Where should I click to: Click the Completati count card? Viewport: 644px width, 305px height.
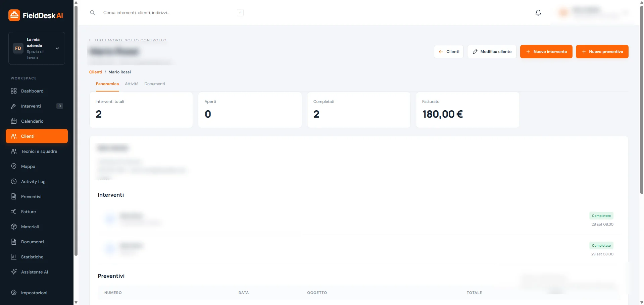tap(359, 110)
